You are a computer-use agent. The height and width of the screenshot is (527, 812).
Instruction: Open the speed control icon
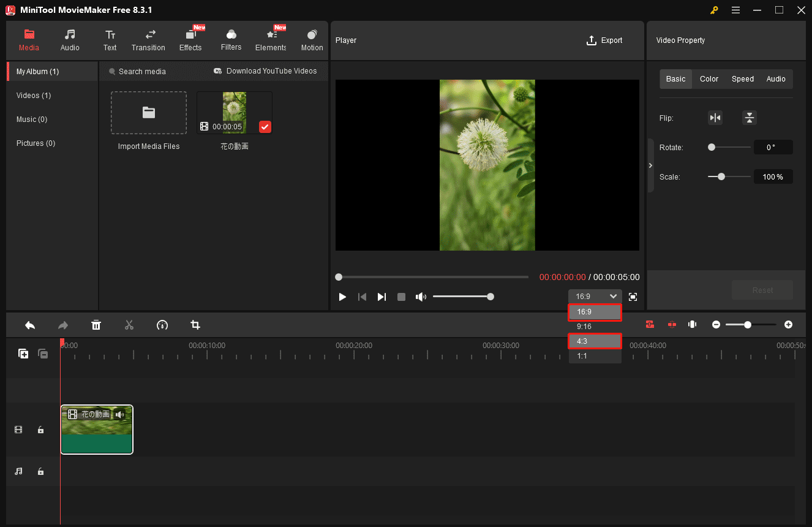click(x=162, y=325)
